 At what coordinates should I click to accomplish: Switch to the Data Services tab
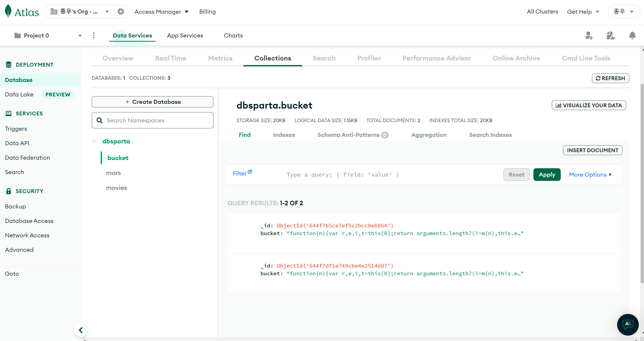pos(133,35)
